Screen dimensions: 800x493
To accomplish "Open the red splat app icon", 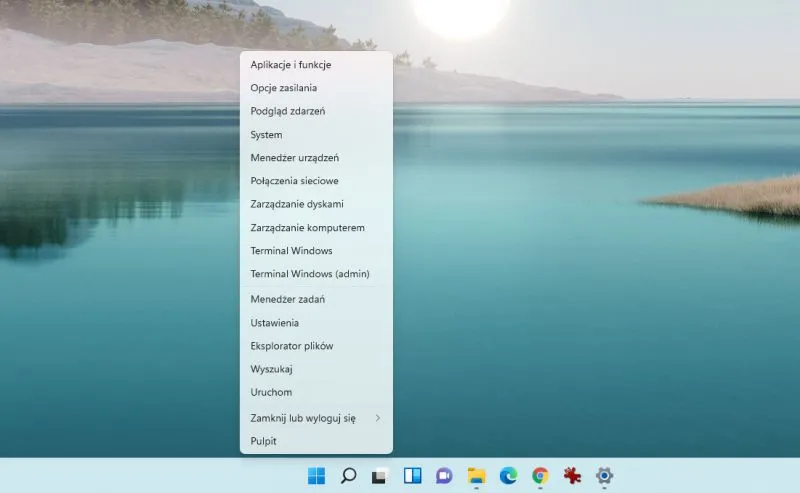I will pyautogui.click(x=572, y=476).
